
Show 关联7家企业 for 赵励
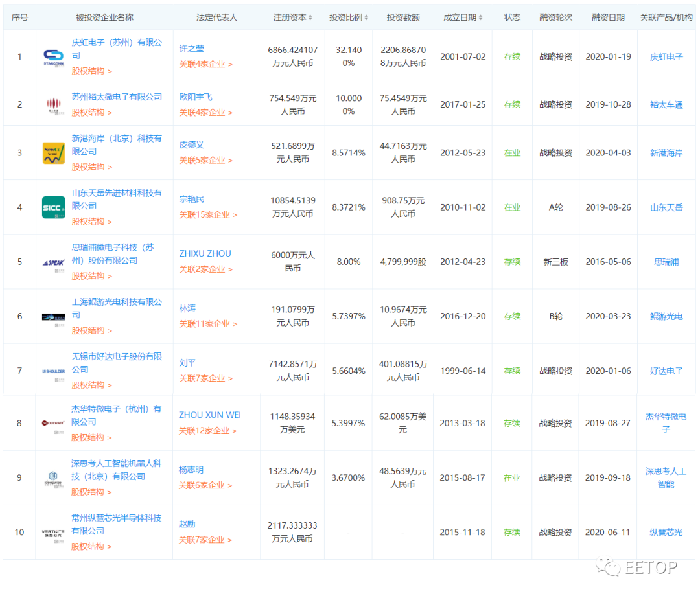205,540
